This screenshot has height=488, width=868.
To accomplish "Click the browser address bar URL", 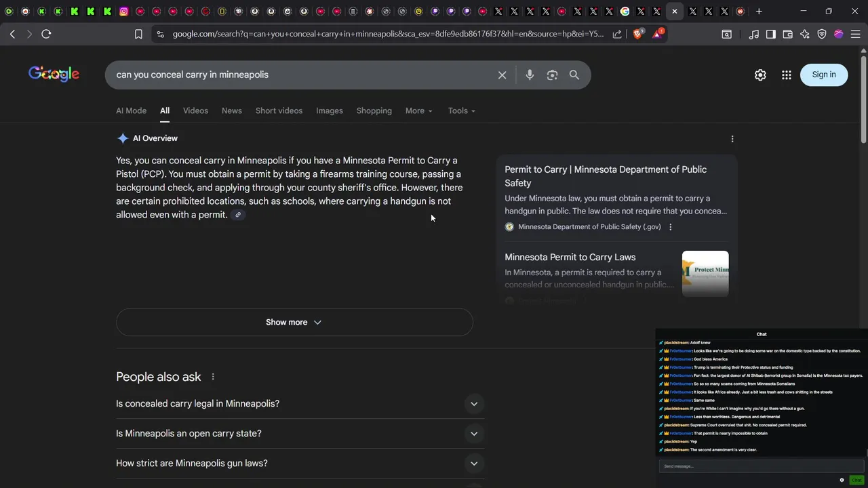I will click(388, 34).
